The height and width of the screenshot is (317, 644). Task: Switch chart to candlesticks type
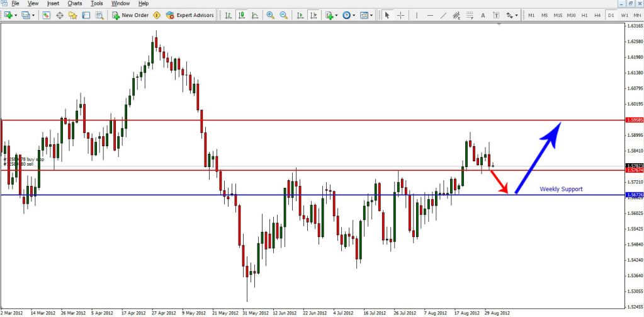pos(242,15)
